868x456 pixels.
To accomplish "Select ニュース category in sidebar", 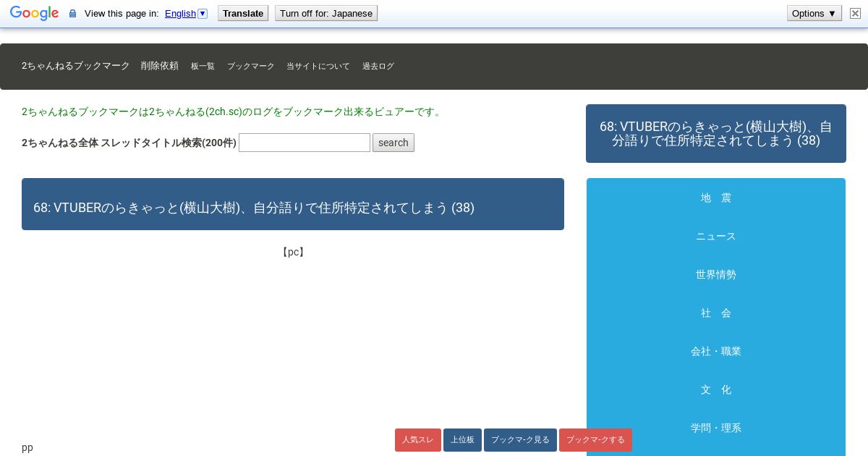I will coord(716,236).
